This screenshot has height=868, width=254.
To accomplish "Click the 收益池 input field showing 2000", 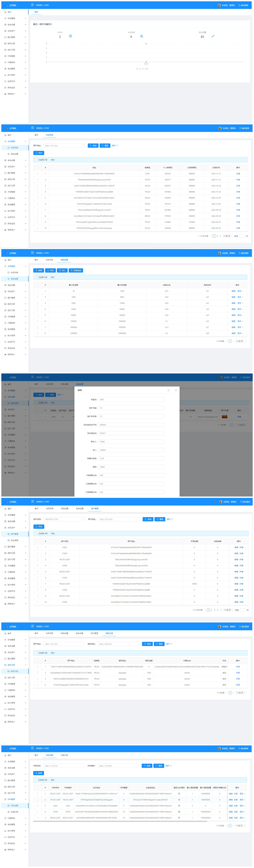I will [131, 399].
